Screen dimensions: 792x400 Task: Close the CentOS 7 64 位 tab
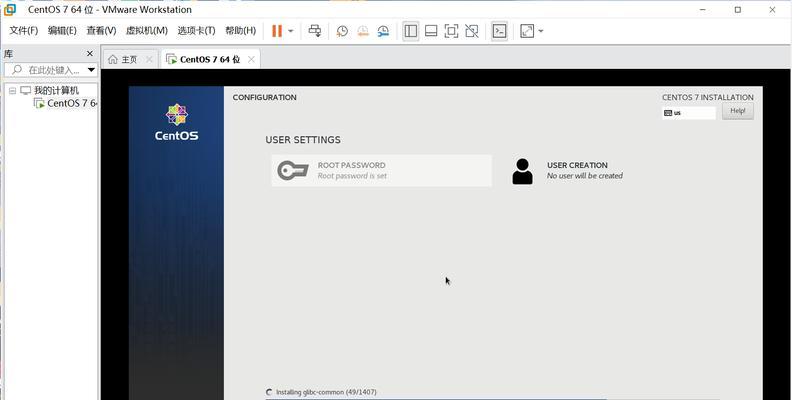click(x=251, y=60)
